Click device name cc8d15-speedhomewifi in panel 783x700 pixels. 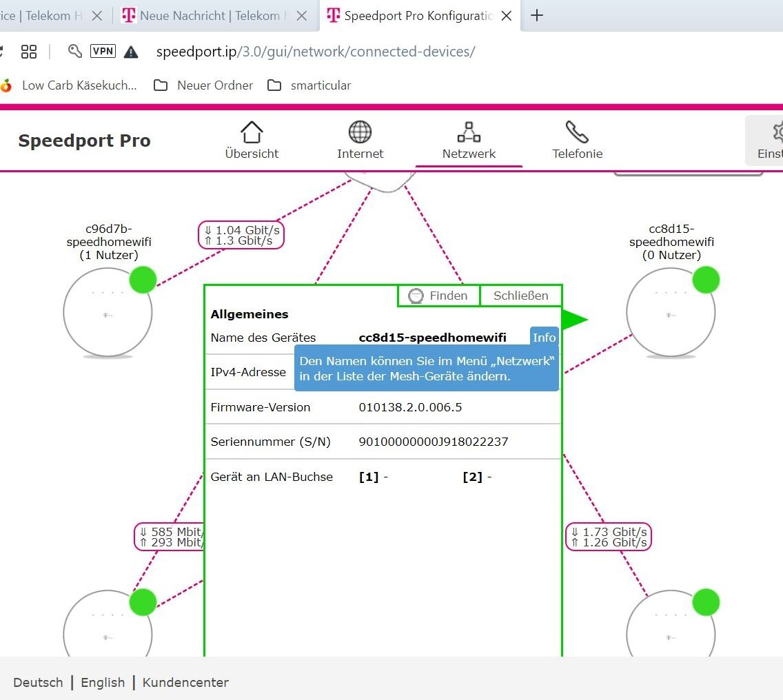click(432, 338)
